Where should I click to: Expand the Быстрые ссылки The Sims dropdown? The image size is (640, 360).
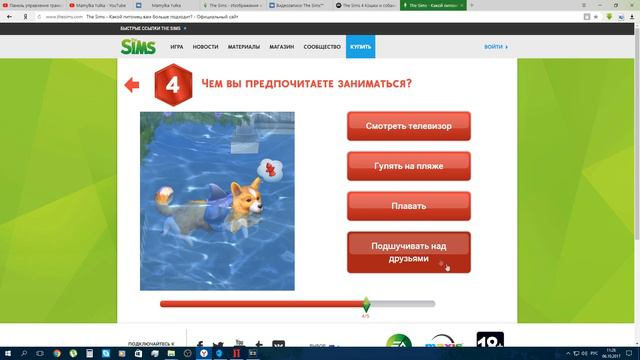point(153,29)
